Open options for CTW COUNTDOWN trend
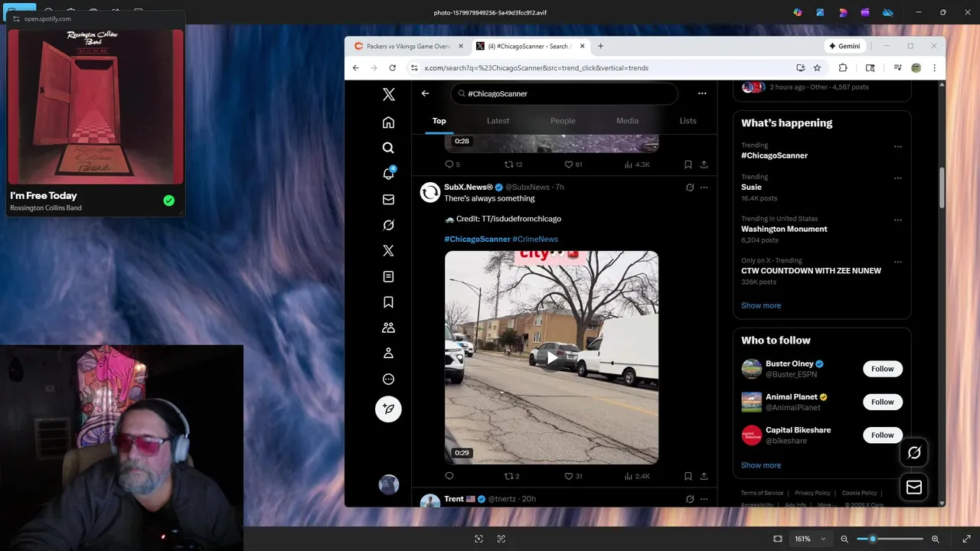The height and width of the screenshot is (551, 980). (x=898, y=262)
